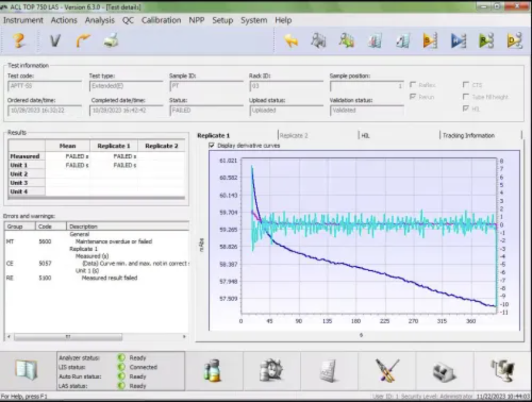Click the orange B navigation icon
Screen dimensions: 532x402
click(x=430, y=41)
